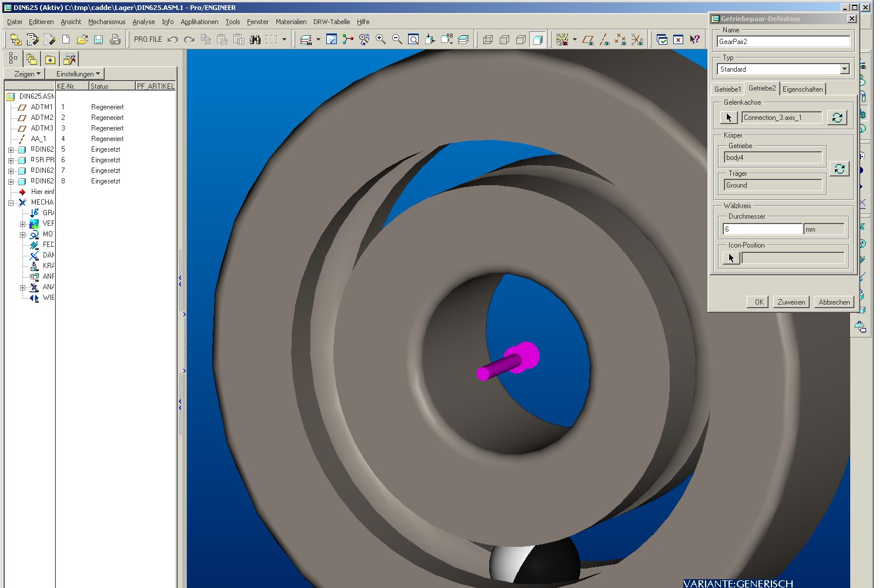Open the selection filter dropdown arrow
The width and height of the screenshot is (882, 588).
pyautogui.click(x=284, y=39)
